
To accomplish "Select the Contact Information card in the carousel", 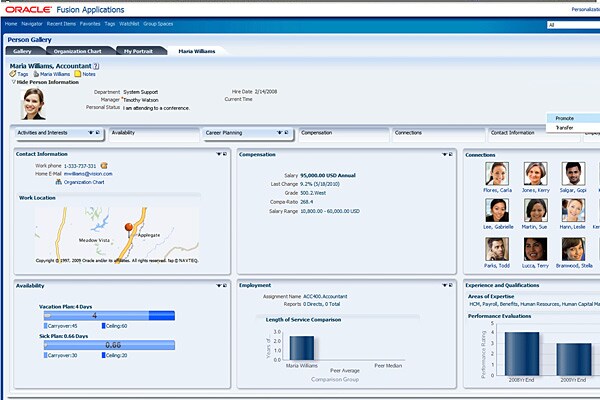I will click(x=533, y=134).
